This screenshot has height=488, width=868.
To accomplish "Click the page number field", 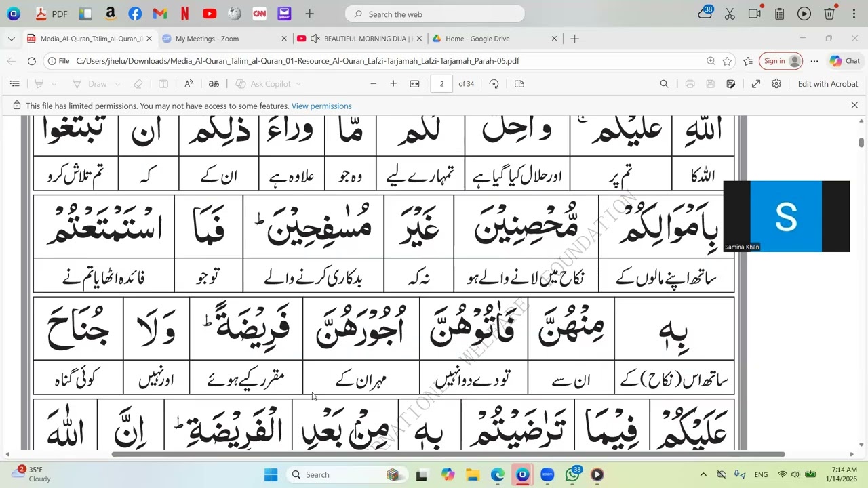I will coord(441,84).
